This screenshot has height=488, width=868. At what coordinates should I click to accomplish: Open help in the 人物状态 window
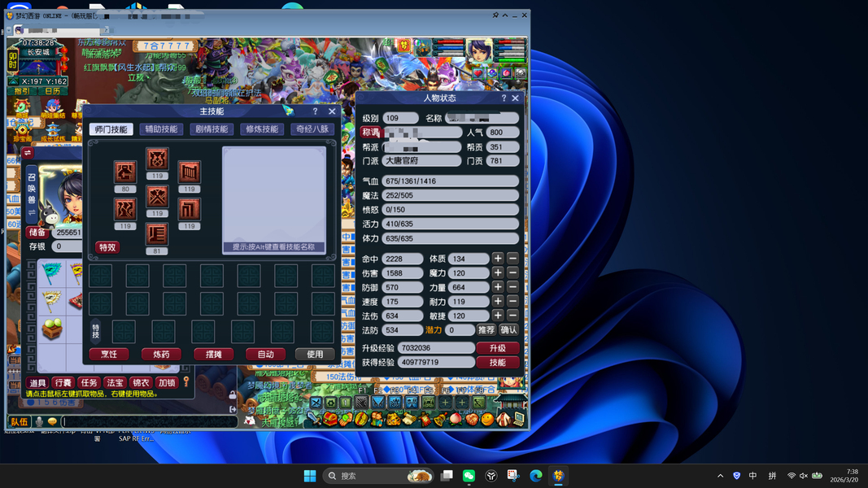(x=504, y=98)
